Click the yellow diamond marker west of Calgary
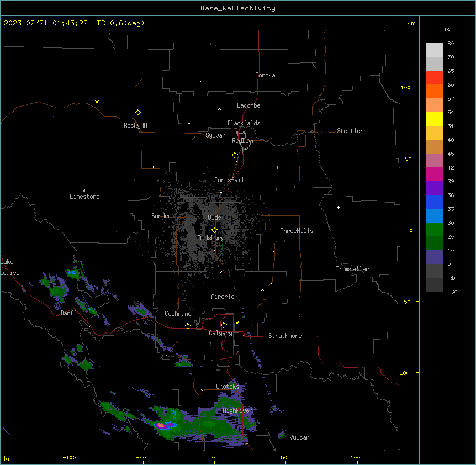This screenshot has height=465, width=476. pyautogui.click(x=188, y=326)
